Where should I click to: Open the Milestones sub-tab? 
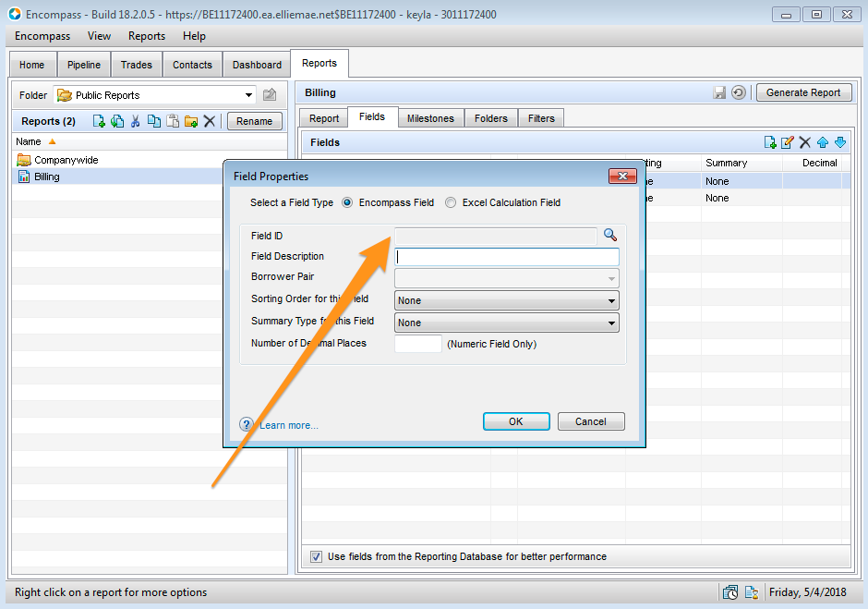(x=430, y=118)
